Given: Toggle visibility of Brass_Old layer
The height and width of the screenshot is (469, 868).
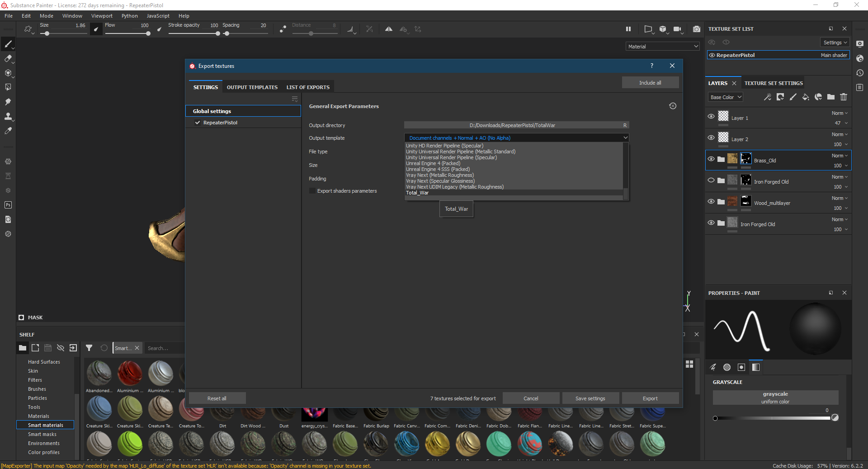Looking at the screenshot, I should [x=711, y=159].
